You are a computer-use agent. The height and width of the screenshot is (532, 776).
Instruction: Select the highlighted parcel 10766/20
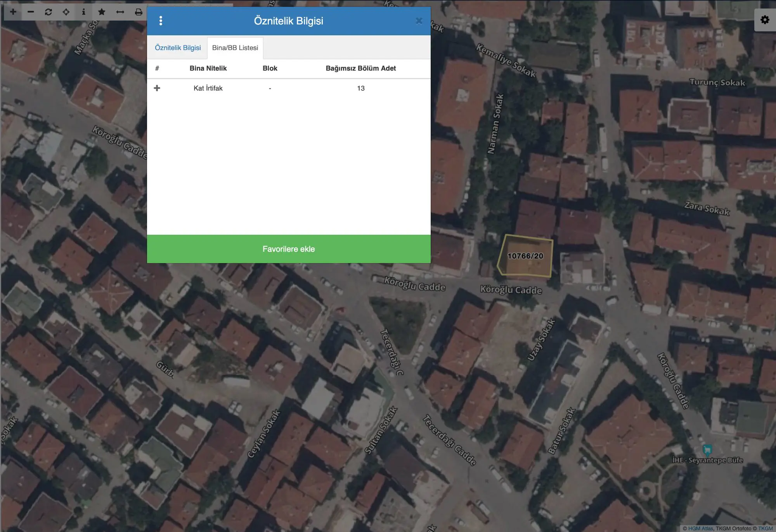(x=525, y=256)
